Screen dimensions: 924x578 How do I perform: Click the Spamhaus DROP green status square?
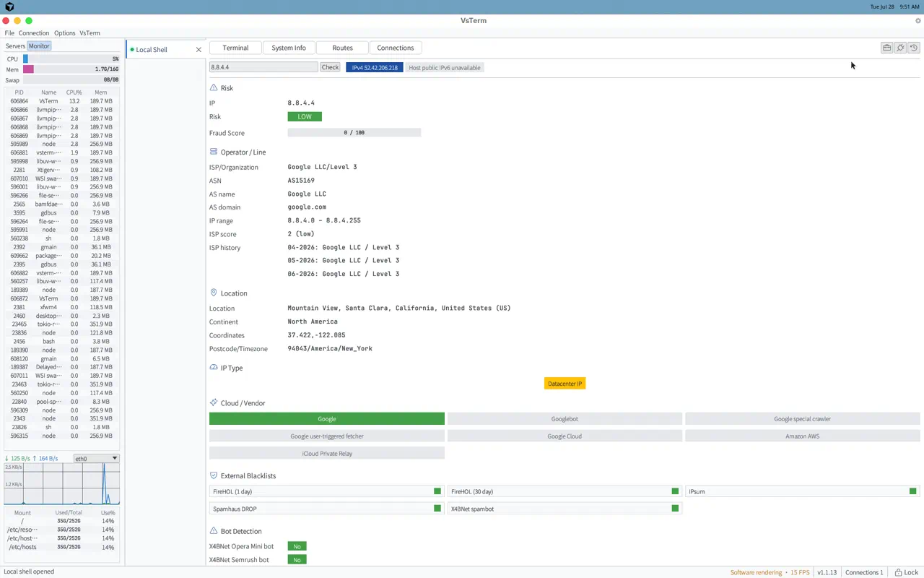pos(437,509)
